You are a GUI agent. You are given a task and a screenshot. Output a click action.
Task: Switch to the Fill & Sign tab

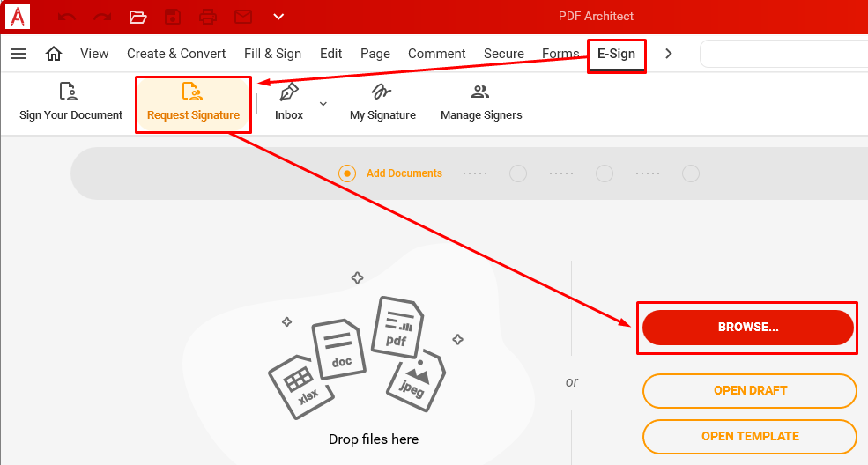(x=272, y=54)
